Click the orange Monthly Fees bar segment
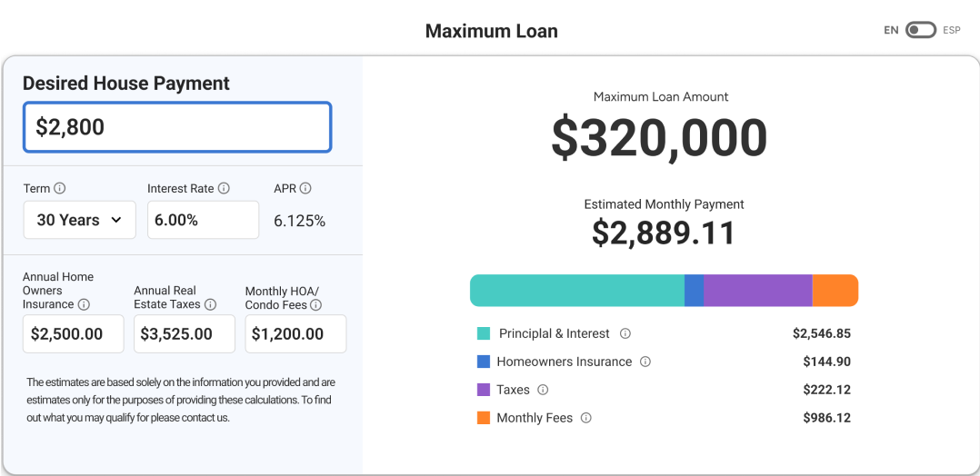Viewport: 980px width, 476px height. 835,291
